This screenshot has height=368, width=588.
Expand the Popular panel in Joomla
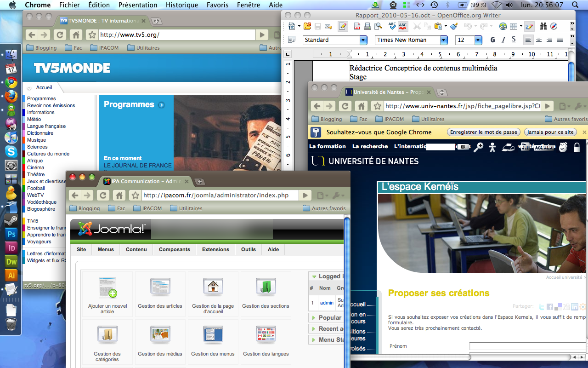pos(326,317)
